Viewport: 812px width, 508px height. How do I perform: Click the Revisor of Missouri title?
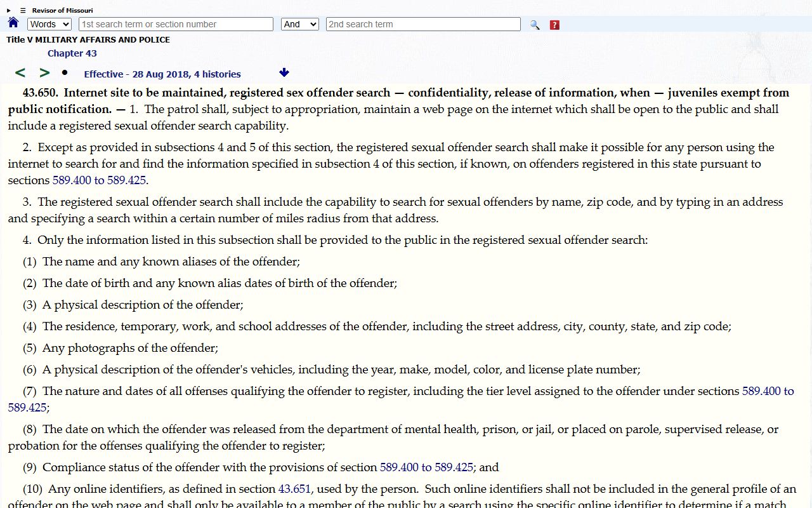click(x=62, y=10)
